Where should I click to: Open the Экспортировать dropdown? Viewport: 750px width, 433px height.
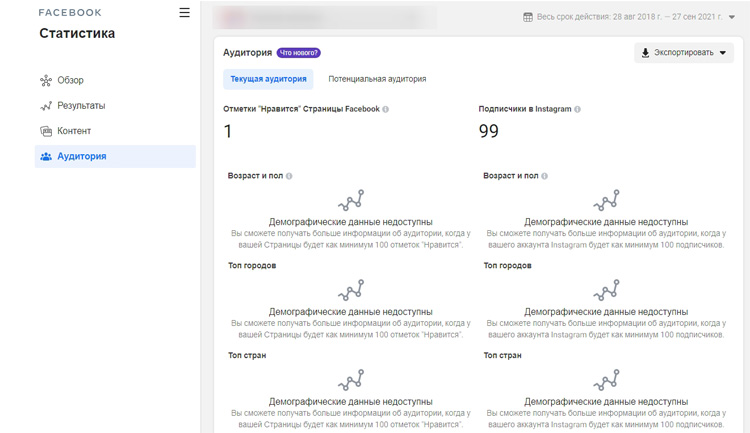[684, 53]
